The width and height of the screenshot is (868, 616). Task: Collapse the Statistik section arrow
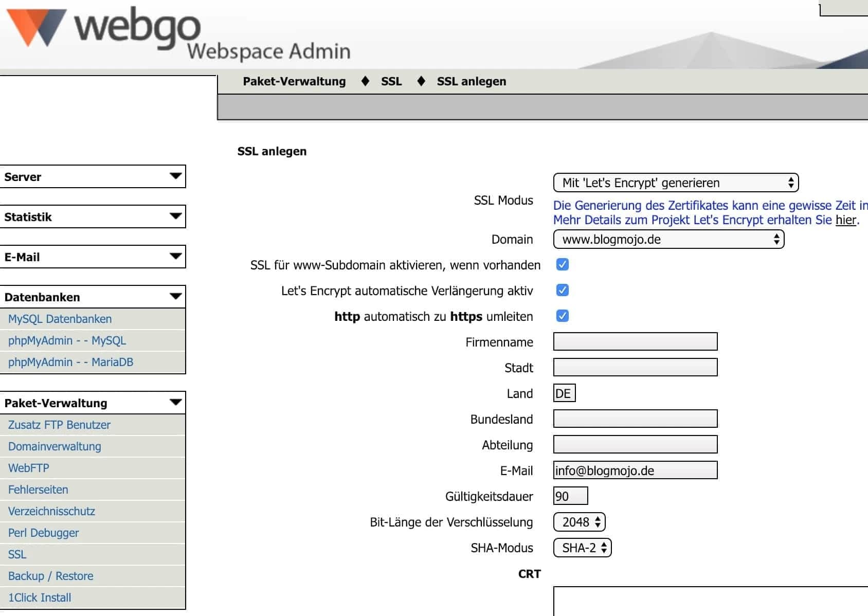coord(175,216)
